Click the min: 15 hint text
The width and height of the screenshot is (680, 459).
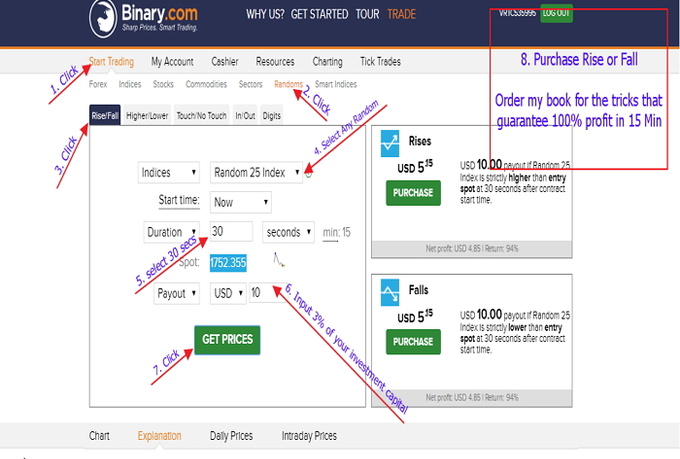pyautogui.click(x=337, y=233)
